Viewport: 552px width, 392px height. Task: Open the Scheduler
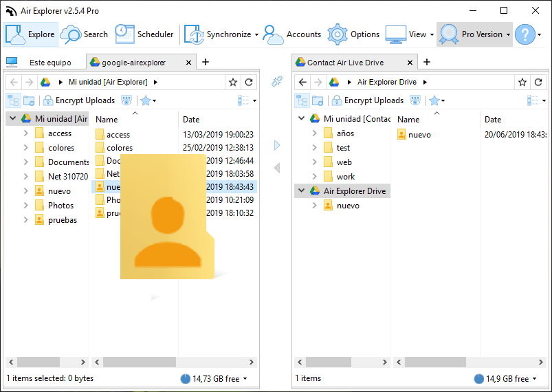click(x=144, y=34)
